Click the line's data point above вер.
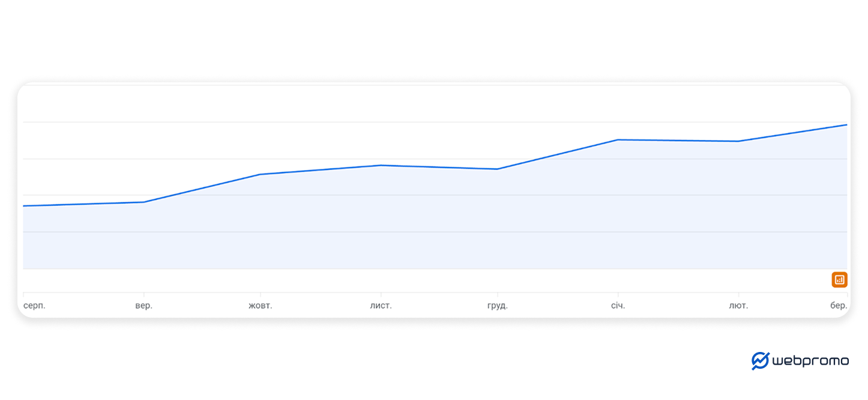The image size is (868, 400). coord(144,202)
